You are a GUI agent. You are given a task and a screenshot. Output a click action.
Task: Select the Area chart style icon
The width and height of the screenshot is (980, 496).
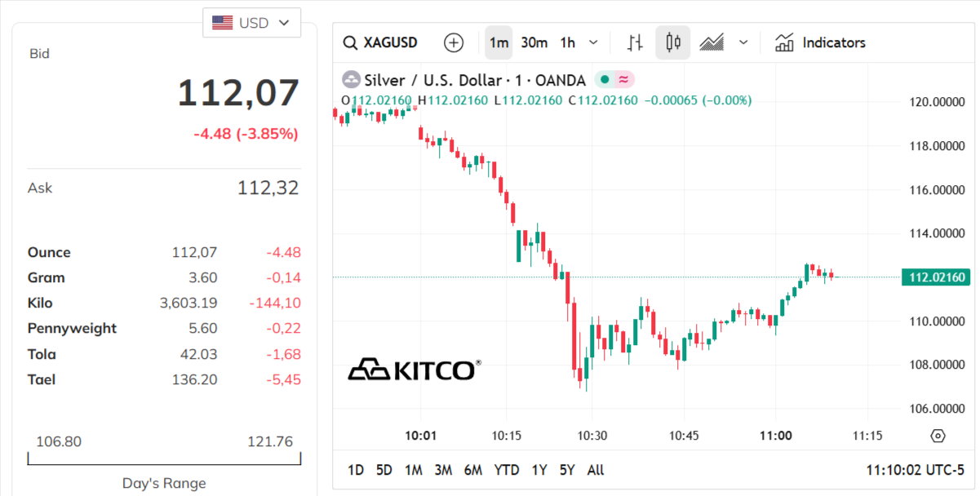(x=712, y=42)
